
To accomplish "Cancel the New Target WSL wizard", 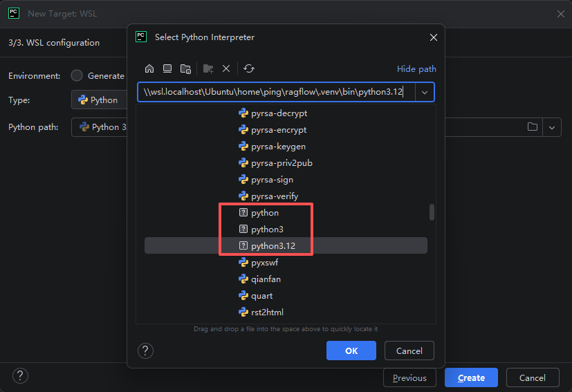I will (533, 377).
